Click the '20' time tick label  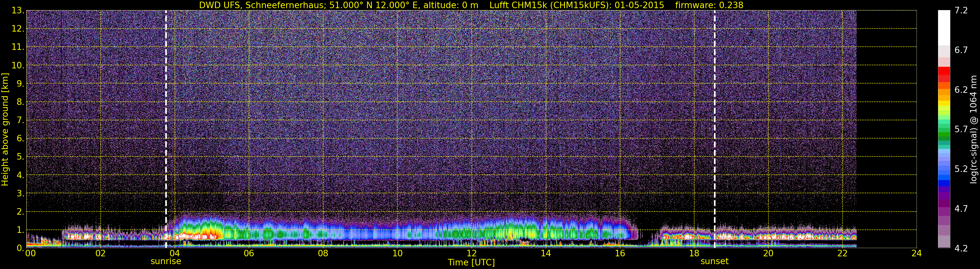tap(768, 253)
